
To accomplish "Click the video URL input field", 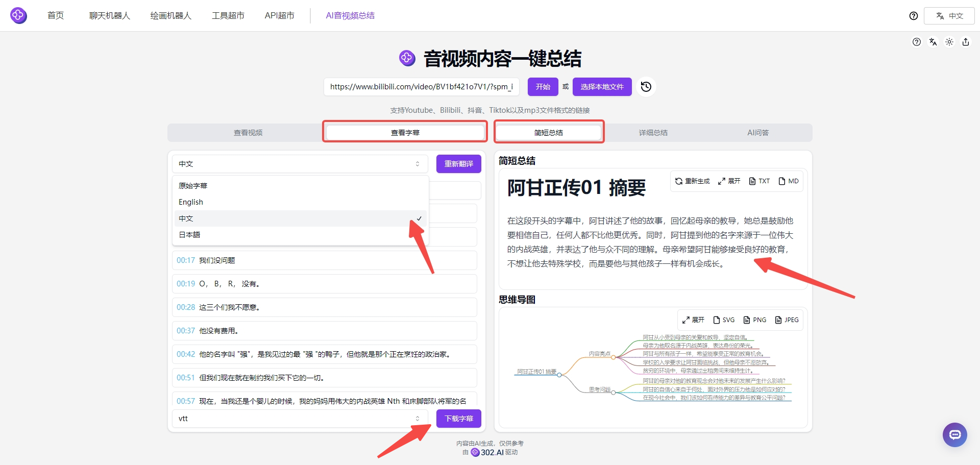I will (x=422, y=87).
